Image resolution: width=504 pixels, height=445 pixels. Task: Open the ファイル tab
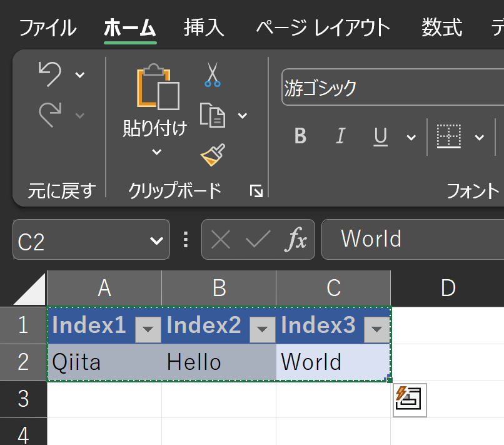point(48,28)
